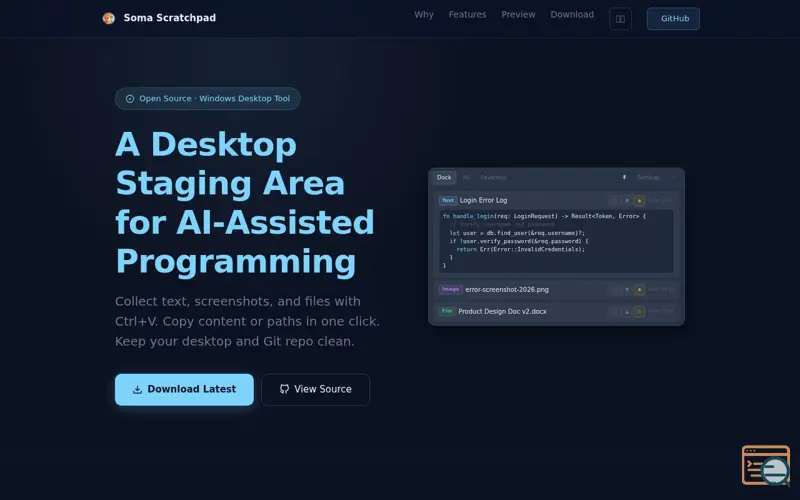Click the File tag on Product Design Doc
The image size is (800, 500).
pyautogui.click(x=447, y=311)
